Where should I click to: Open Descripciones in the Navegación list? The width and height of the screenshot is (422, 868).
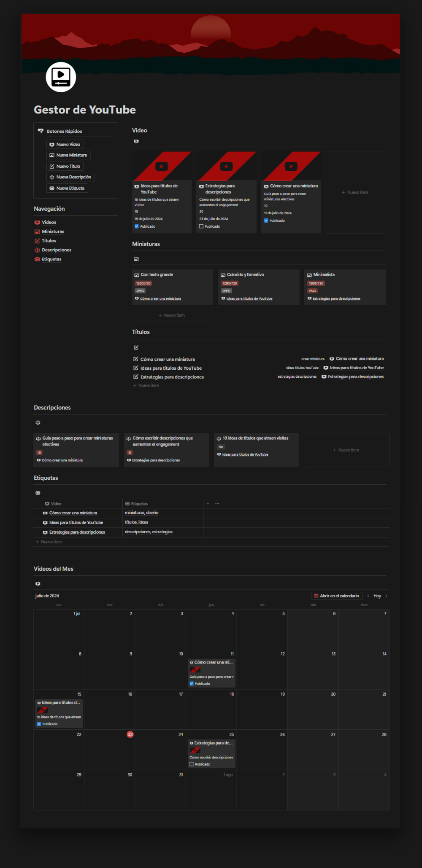57,250
